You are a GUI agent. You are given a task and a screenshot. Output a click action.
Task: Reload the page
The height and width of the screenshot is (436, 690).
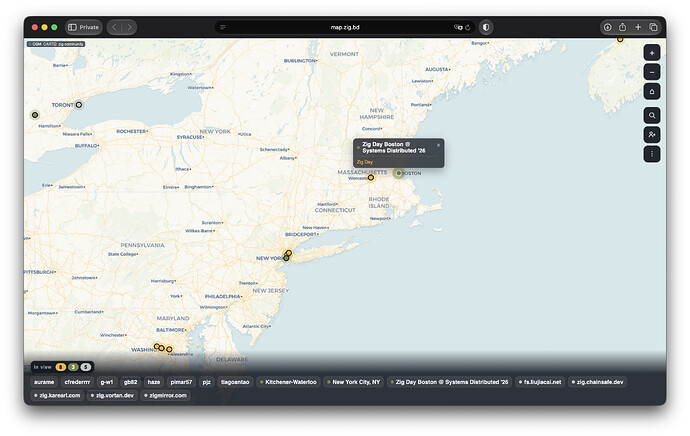click(x=468, y=27)
